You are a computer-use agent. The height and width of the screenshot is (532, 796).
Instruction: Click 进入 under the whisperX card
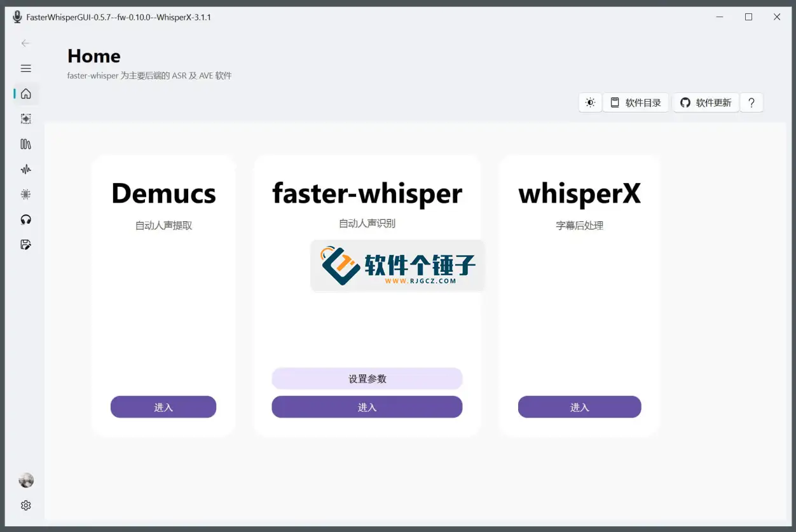(579, 407)
